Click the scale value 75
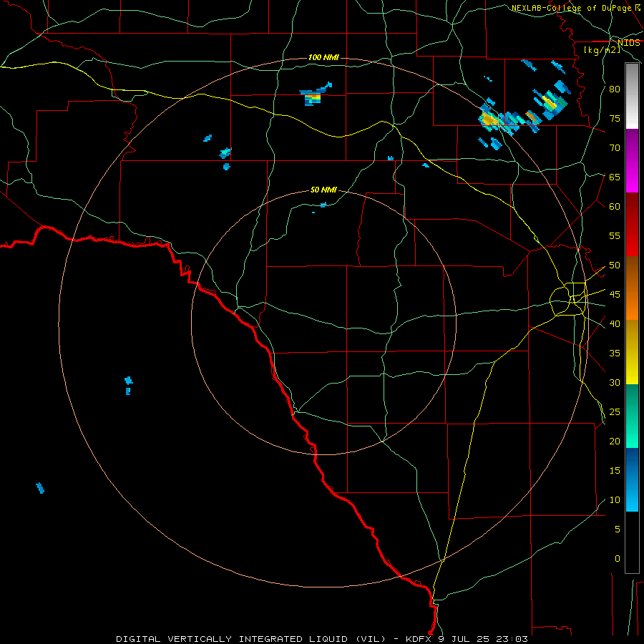Screen dimensions: 644x644 (x=615, y=118)
